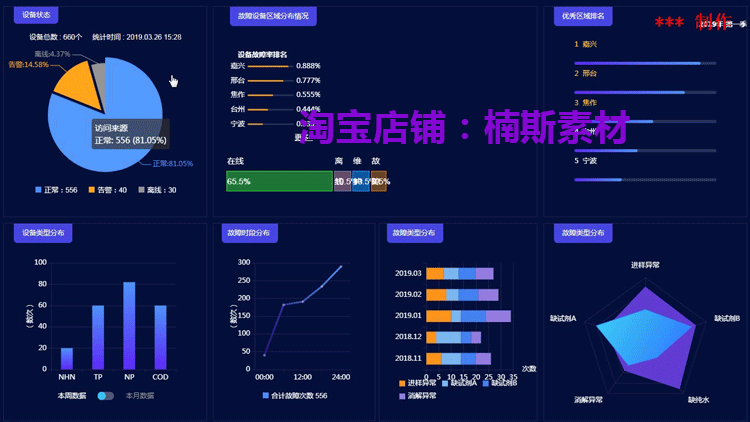Image resolution: width=750 pixels, height=422 pixels.
Task: Select the 本周数据 label
Action: pyautogui.click(x=72, y=396)
